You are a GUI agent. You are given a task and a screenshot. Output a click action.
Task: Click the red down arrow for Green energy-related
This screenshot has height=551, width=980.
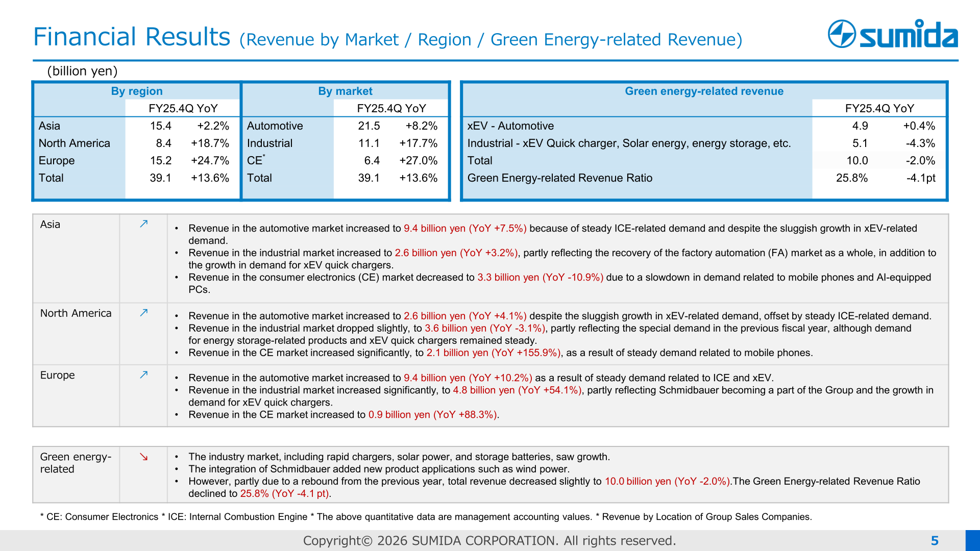click(x=144, y=457)
